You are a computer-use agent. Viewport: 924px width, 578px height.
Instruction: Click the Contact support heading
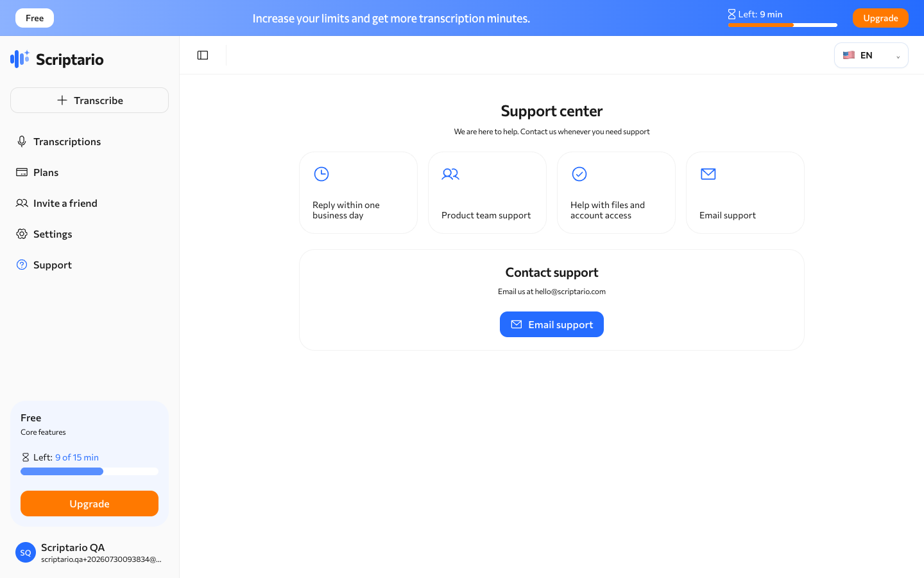click(552, 272)
